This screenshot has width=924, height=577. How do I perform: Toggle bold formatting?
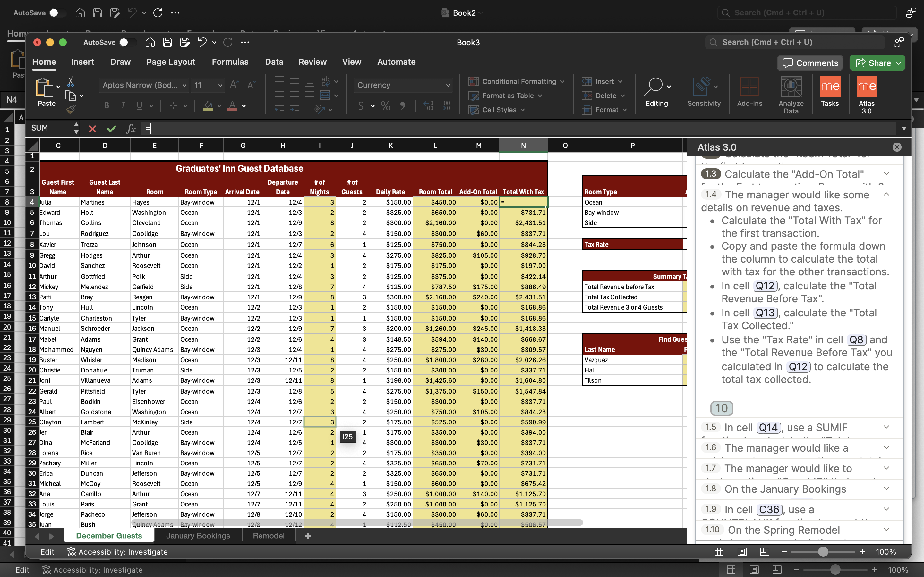107,106
